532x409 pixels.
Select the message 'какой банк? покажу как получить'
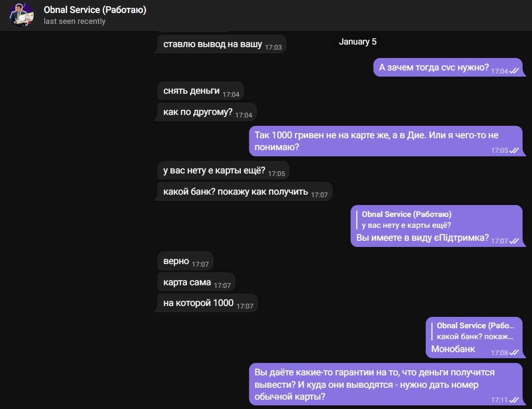point(235,192)
